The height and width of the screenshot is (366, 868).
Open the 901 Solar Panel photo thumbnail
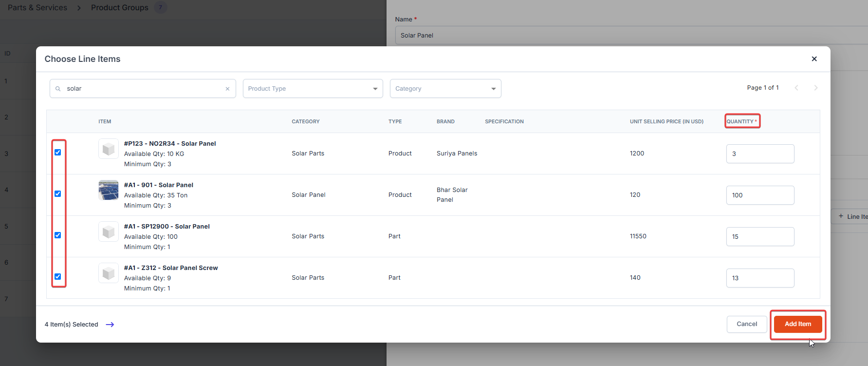(x=109, y=190)
